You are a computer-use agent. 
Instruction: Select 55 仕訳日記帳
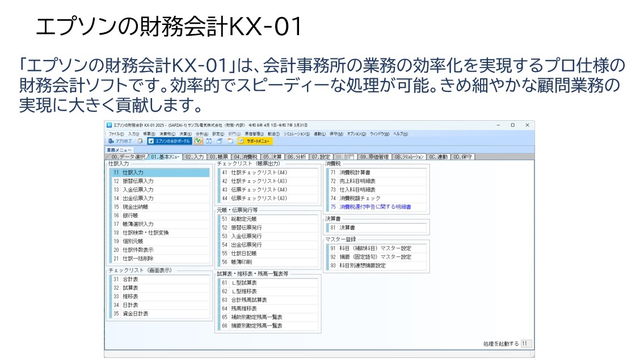tap(268, 254)
